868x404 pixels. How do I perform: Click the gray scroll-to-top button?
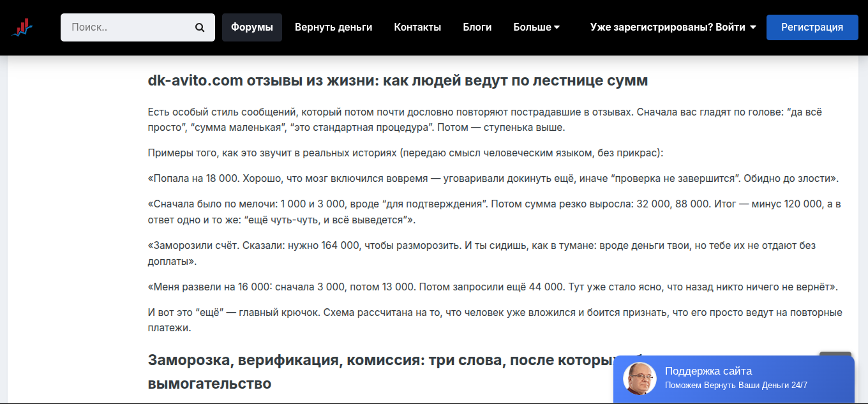[x=835, y=354]
